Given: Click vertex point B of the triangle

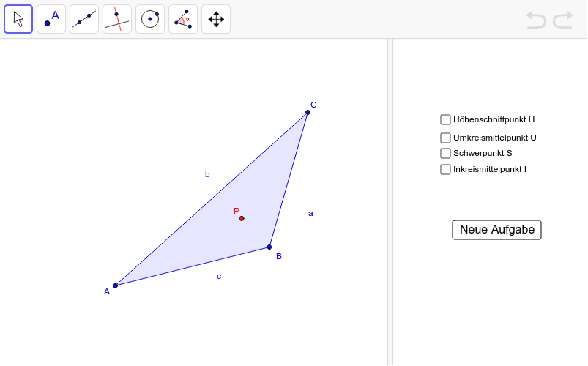Looking at the screenshot, I should pyautogui.click(x=269, y=247).
